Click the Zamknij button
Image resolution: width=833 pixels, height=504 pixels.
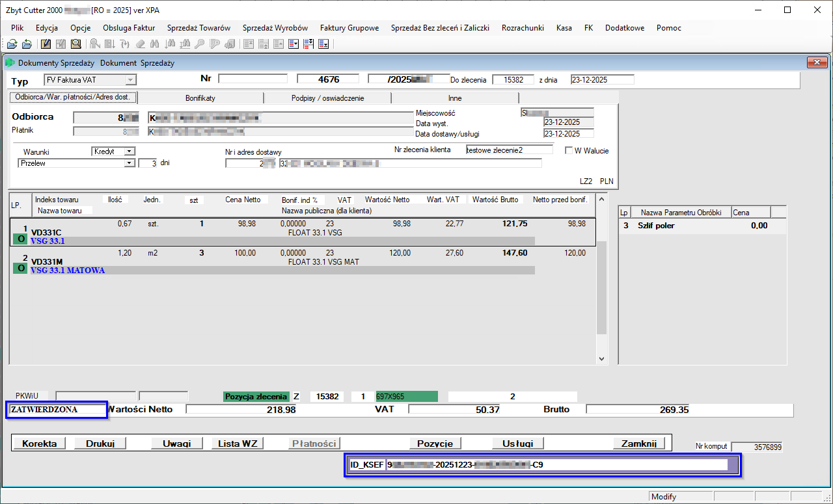pos(639,444)
